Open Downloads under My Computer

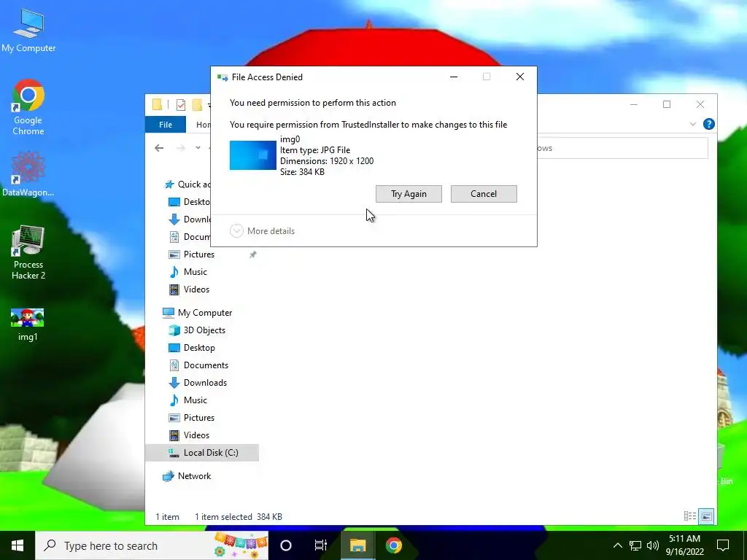coord(198,383)
